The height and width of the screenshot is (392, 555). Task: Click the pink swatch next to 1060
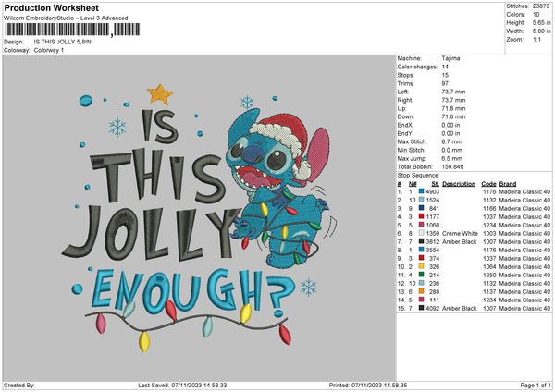(x=421, y=225)
